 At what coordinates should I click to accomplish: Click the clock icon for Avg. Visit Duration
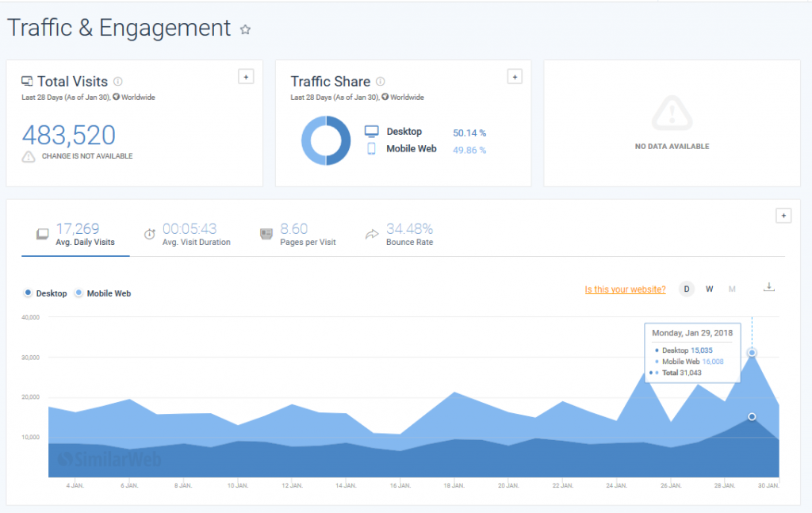pyautogui.click(x=150, y=234)
